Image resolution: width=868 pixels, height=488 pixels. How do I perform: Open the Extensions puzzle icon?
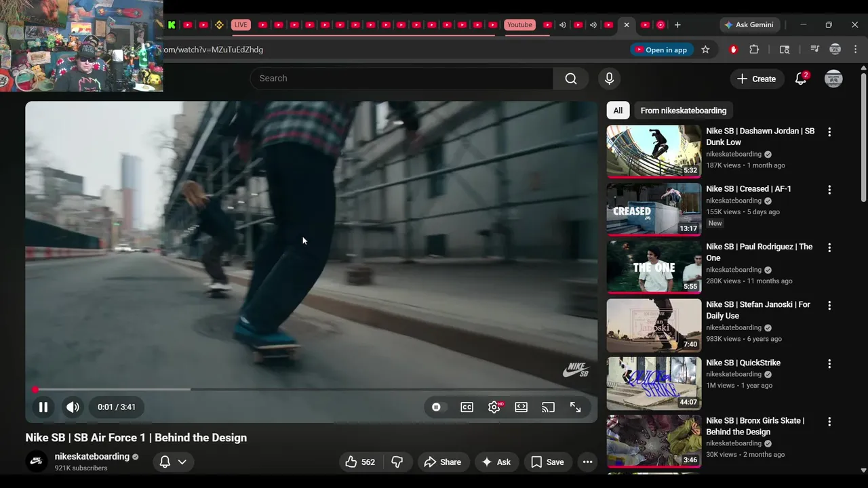[x=754, y=49]
